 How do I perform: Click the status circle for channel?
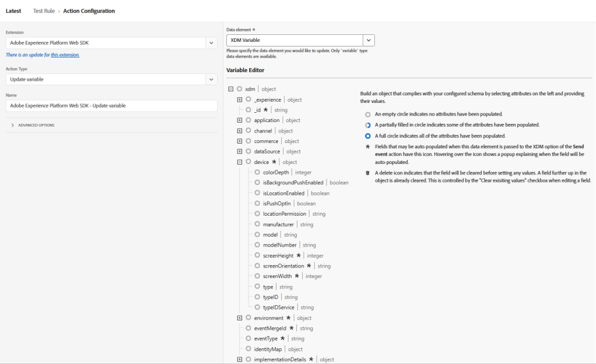pyautogui.click(x=248, y=131)
